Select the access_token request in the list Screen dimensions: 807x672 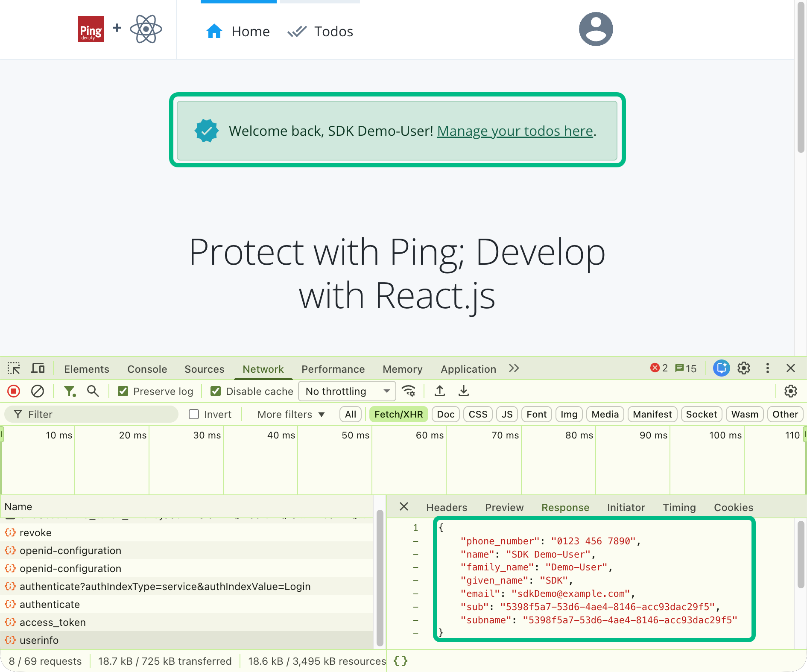53,622
